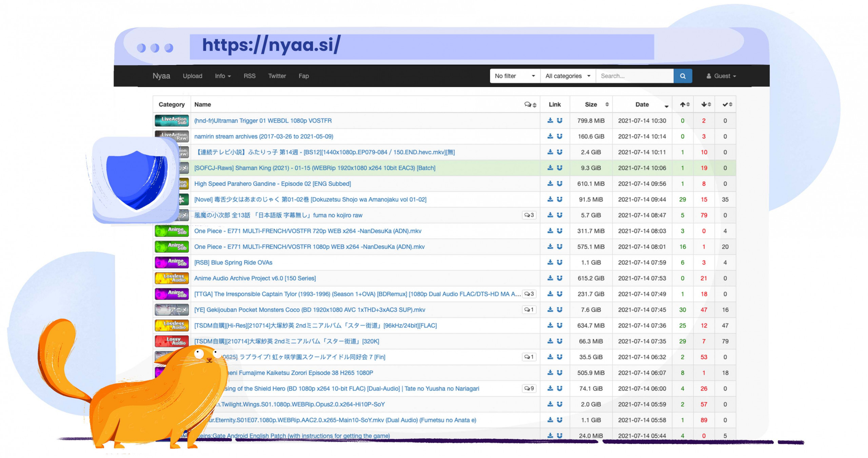868x458 pixels.
Task: Download torrent for Shaman King (2021) batch
Action: tap(550, 168)
